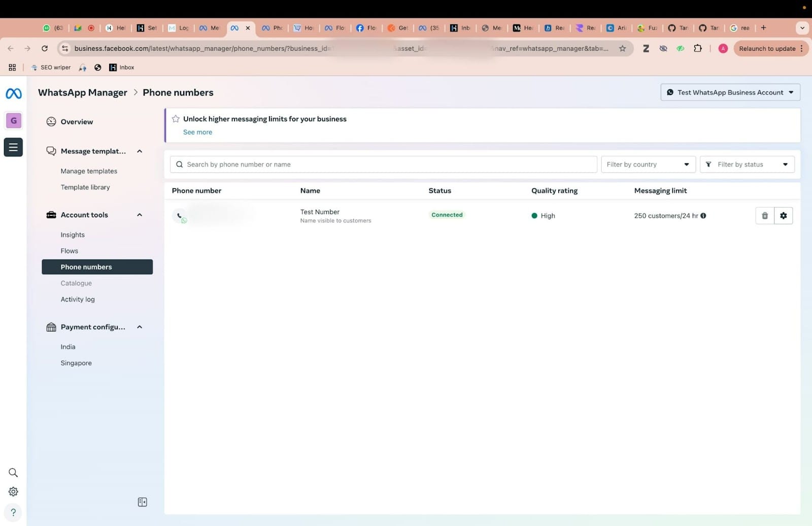Click the star icon in the banner
The width and height of the screenshot is (812, 526).
pos(176,119)
